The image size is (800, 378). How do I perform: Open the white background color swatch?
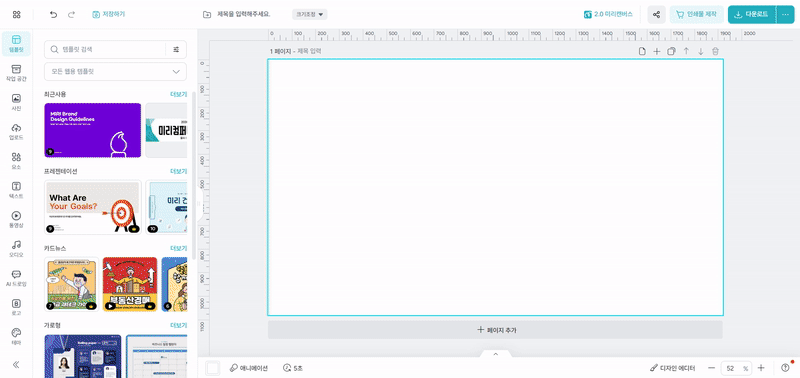tap(213, 368)
